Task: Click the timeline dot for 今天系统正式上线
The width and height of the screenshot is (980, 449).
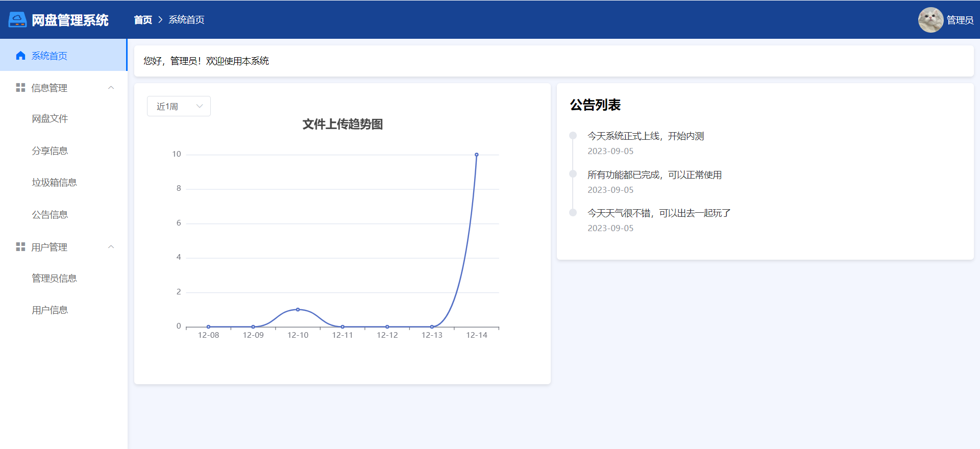Action: 573,136
